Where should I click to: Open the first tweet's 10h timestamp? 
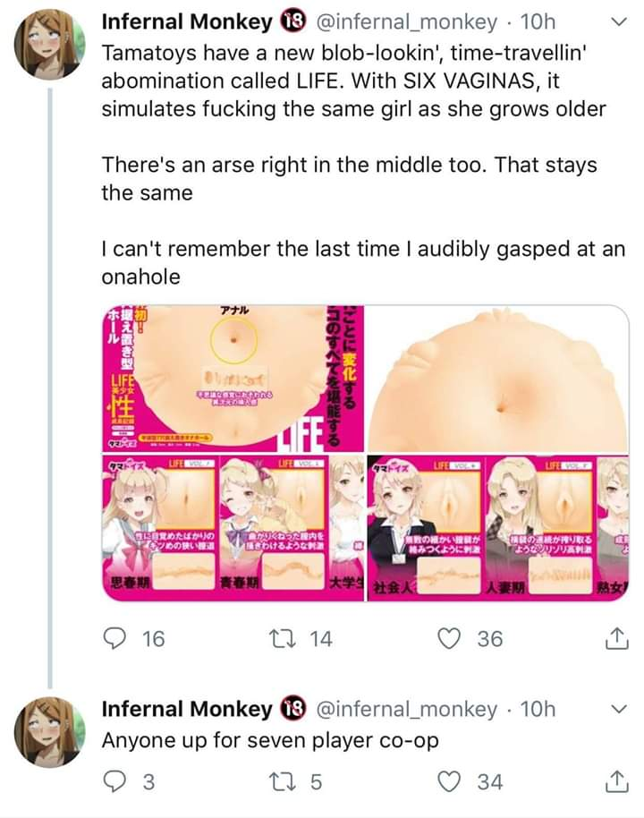click(537, 21)
